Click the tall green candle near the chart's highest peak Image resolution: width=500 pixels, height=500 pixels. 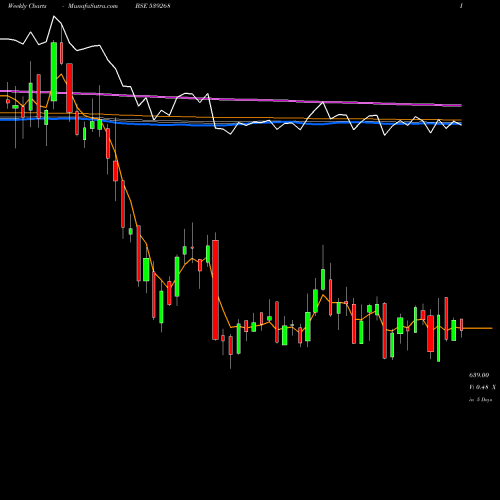54,71
